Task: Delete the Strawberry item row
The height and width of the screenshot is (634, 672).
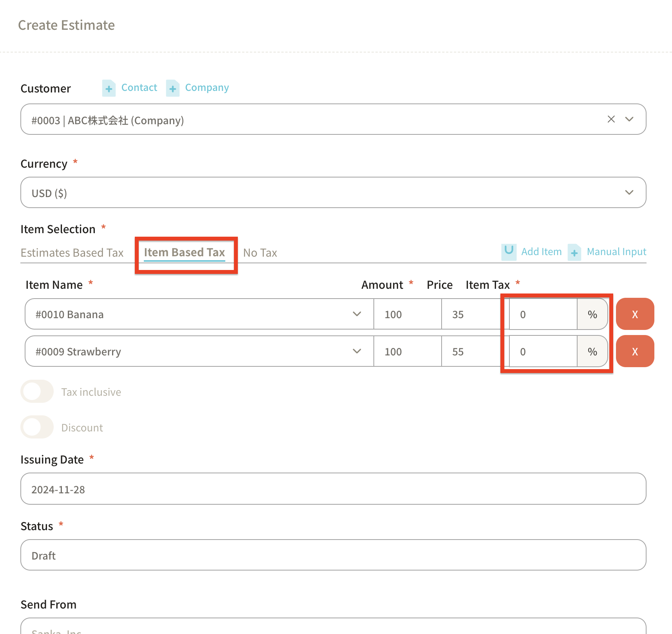Action: pos(635,351)
